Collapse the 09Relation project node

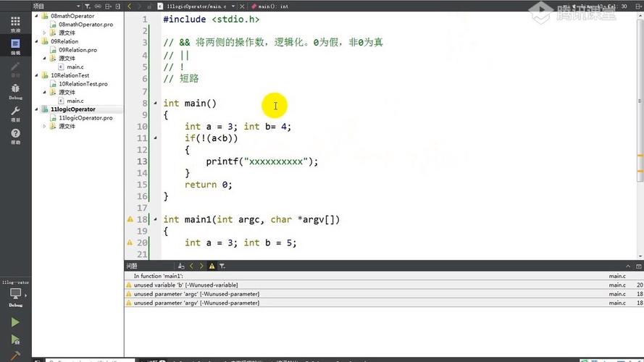click(36, 41)
